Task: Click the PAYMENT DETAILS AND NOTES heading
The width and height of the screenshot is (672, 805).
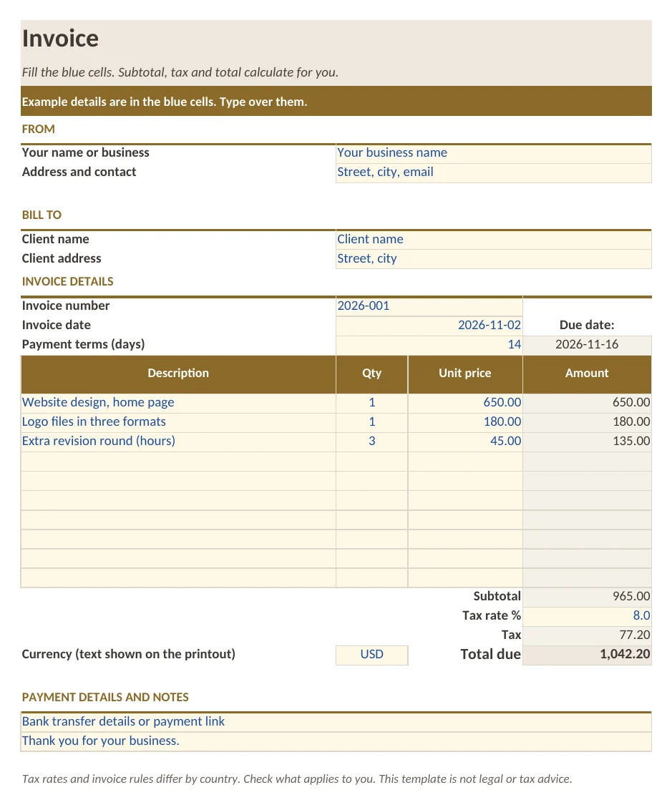Action: 105,698
